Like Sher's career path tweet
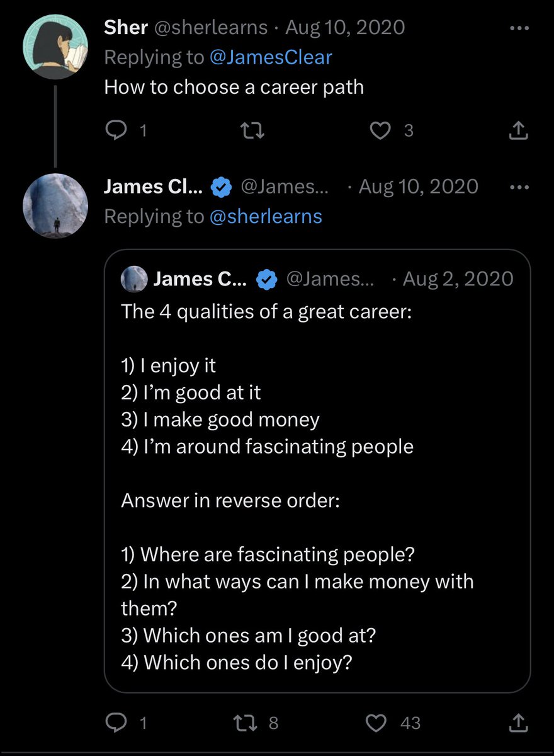554x756 pixels. point(380,130)
